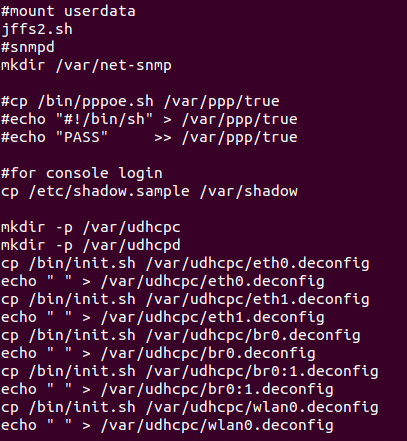Click the echo line for eth0.deconfig

[163, 281]
